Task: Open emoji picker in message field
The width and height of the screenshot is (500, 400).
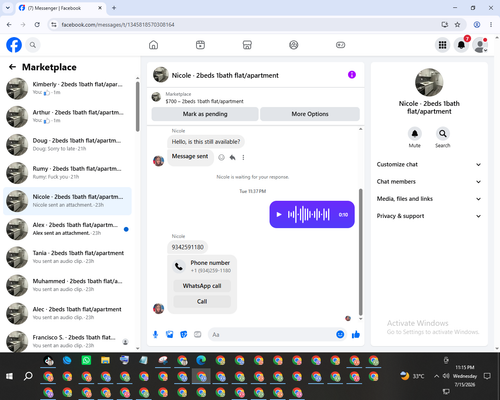Action: click(340, 334)
